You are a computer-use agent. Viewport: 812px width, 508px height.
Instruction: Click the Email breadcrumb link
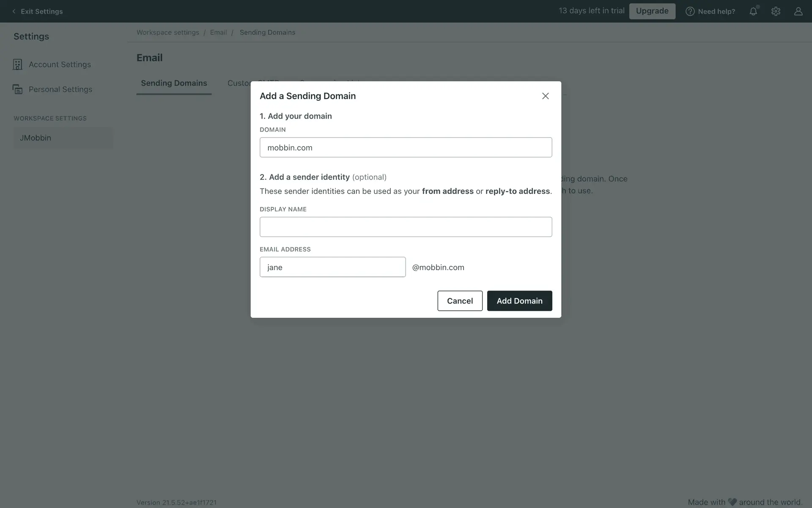point(218,33)
